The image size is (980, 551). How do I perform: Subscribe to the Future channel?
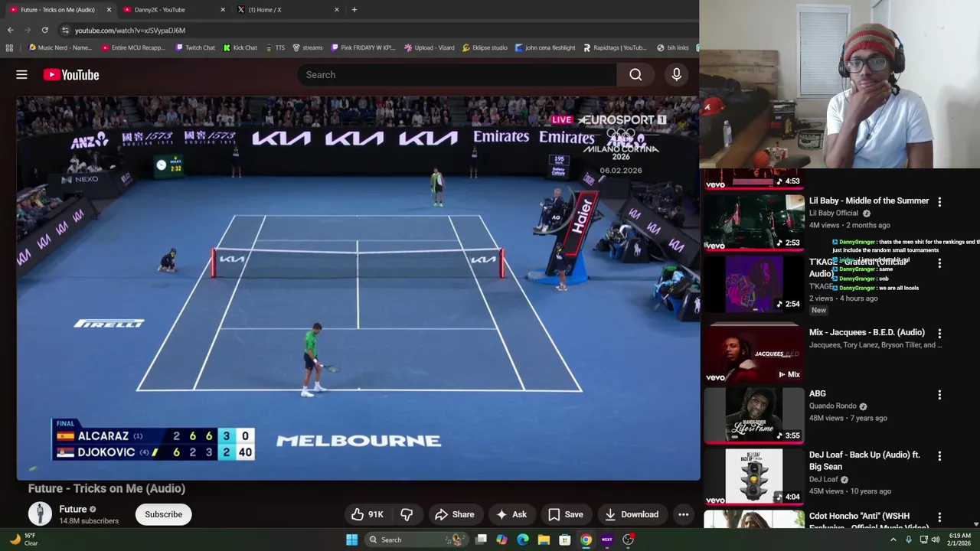164,514
